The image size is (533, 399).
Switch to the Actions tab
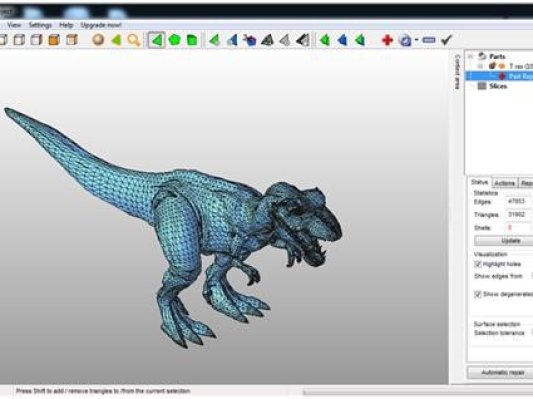[504, 183]
